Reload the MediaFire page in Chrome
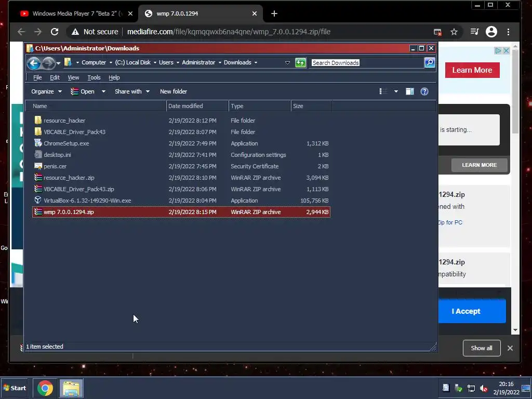532x399 pixels. (x=54, y=32)
